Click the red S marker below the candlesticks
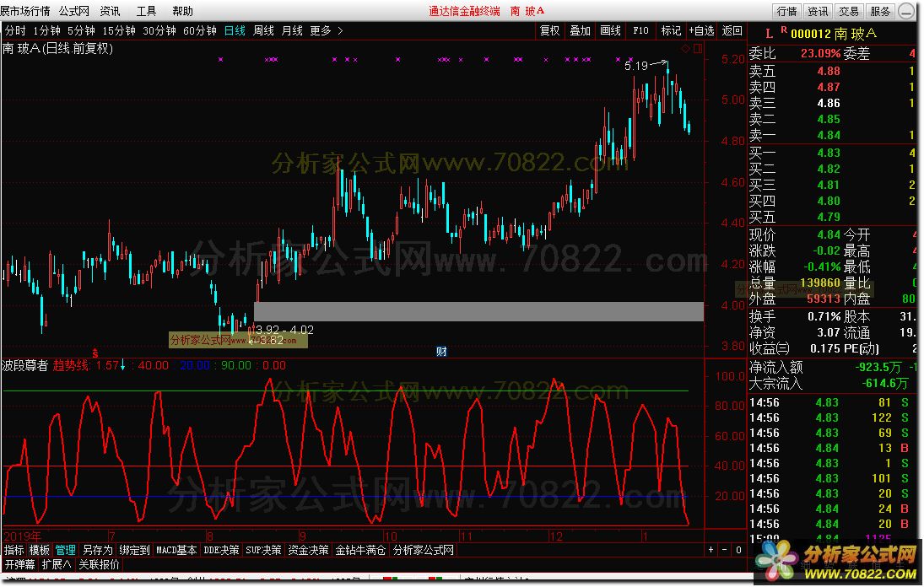This screenshot has height=587, width=924. 95,351
